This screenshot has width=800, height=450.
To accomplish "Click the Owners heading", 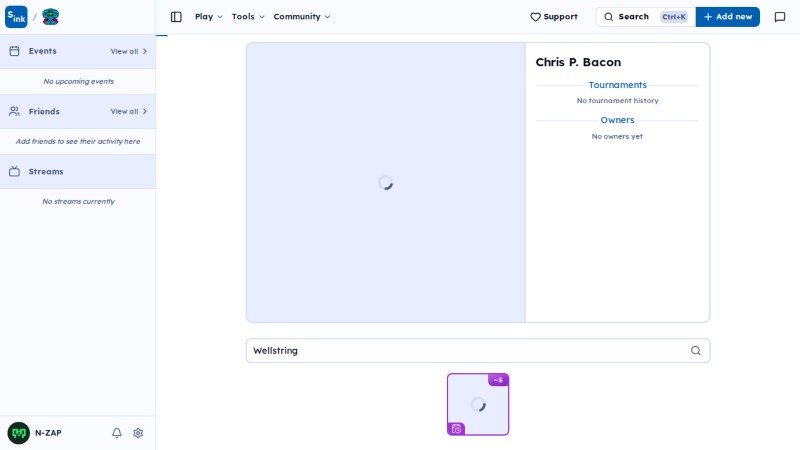I will [617, 120].
